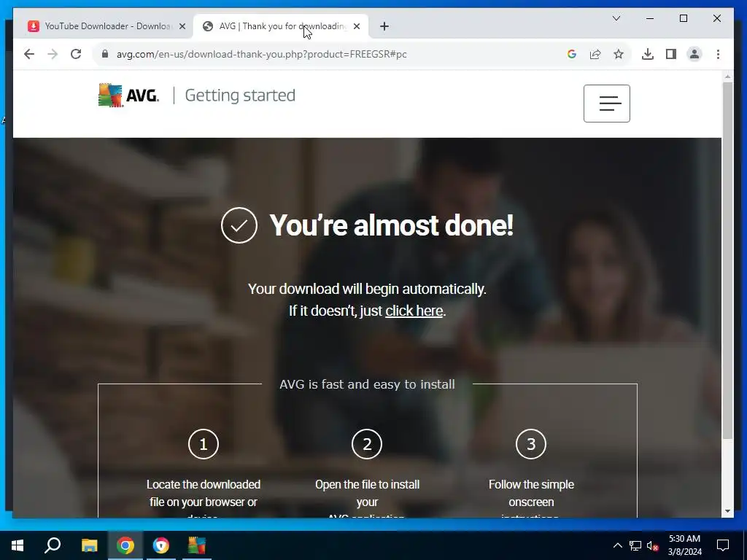The width and height of the screenshot is (747, 560).
Task: Toggle the Chrome side panel
Action: click(671, 54)
